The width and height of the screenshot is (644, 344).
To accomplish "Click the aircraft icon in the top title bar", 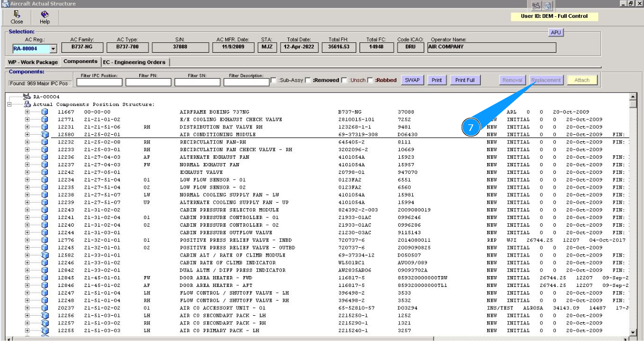I will click(536, 6).
